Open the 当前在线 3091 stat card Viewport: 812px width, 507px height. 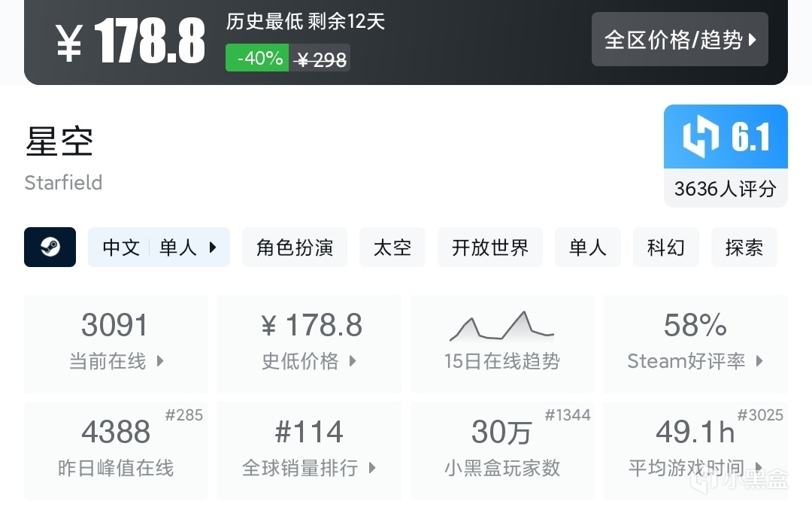pos(116,344)
